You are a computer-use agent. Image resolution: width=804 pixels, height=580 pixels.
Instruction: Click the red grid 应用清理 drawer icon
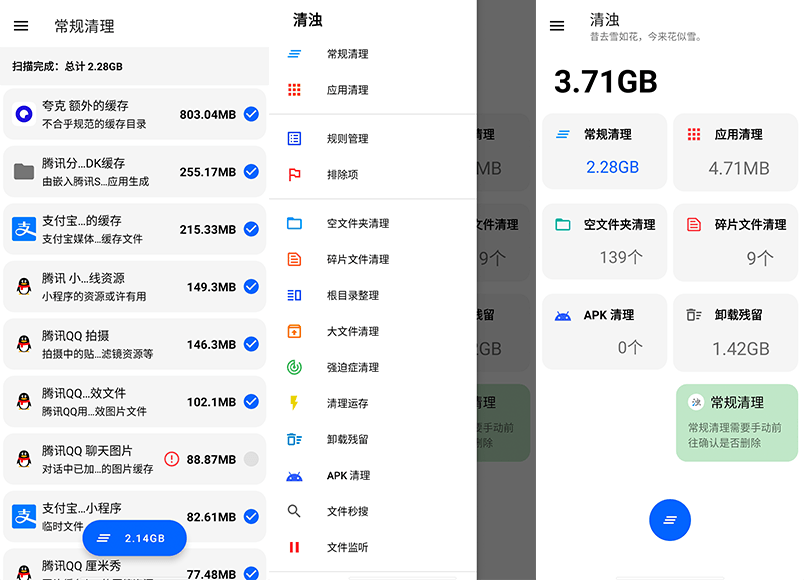(x=294, y=90)
